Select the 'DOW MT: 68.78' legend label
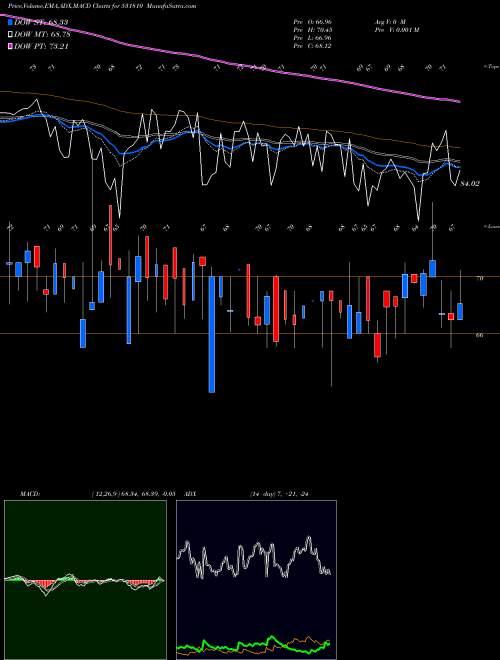Image resolution: width=500 pixels, height=660 pixels. pos(42,34)
